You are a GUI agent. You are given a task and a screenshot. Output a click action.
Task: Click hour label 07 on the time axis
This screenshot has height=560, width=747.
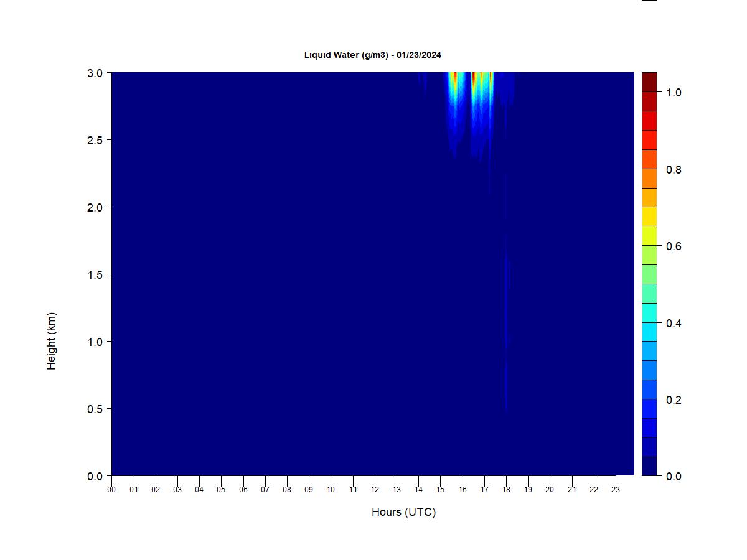(265, 490)
